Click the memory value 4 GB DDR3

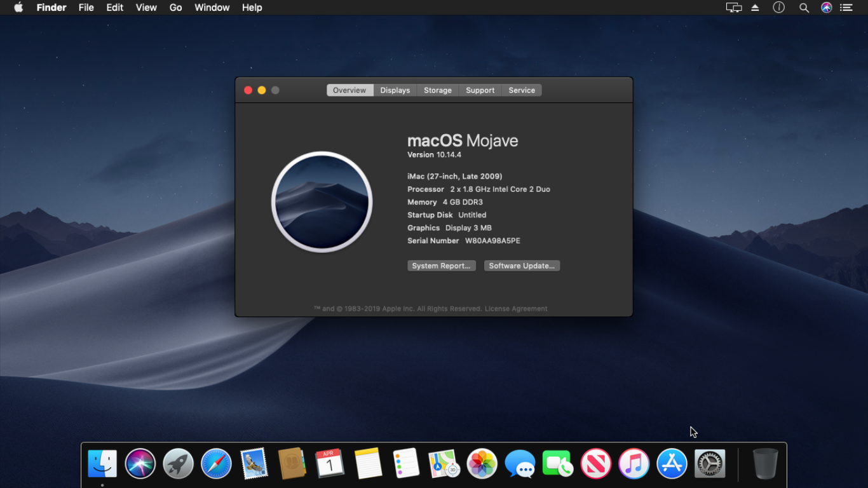[x=463, y=202]
